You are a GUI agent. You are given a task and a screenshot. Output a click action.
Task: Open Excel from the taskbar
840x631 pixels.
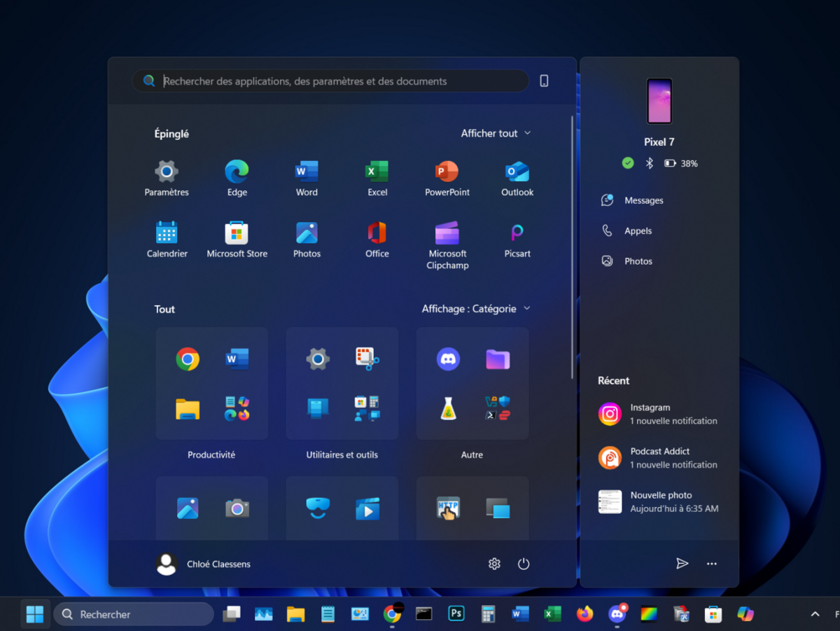click(x=552, y=614)
